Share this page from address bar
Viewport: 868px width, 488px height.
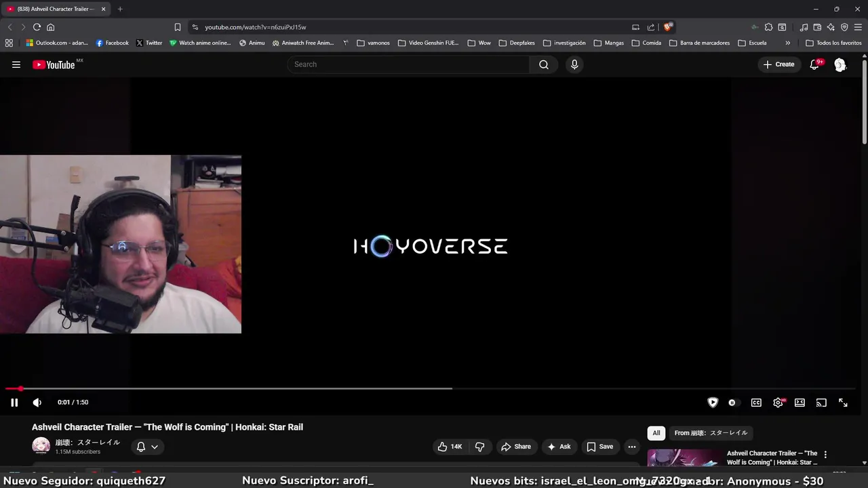[x=651, y=27]
